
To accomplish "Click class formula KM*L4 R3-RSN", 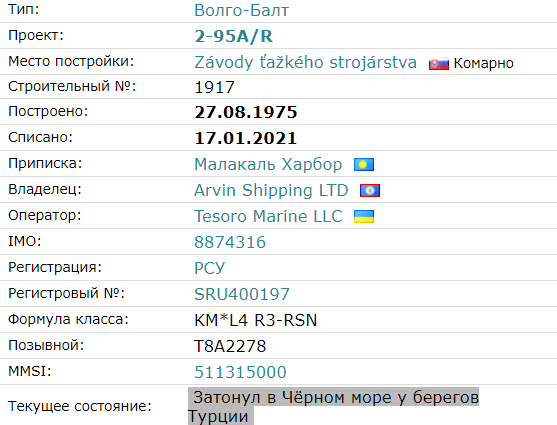I will coord(256,321).
